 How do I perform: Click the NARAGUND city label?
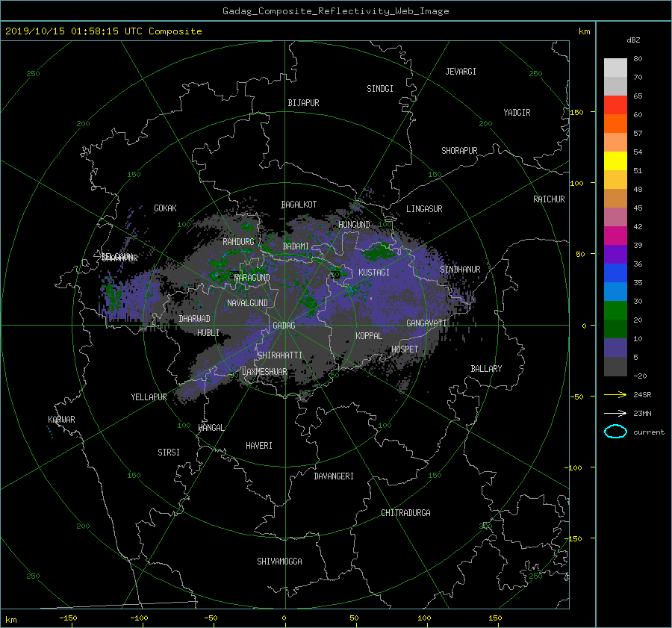[x=252, y=278]
